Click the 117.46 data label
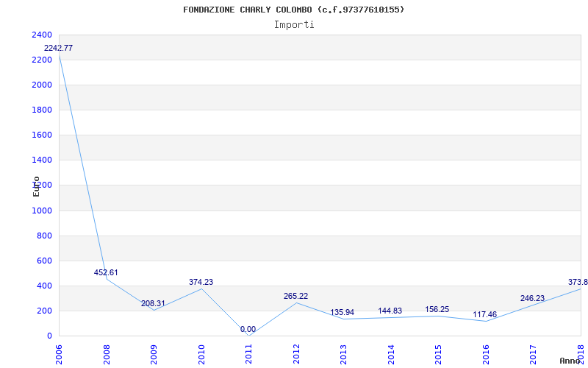Viewport: 588px width, 368px height. tap(485, 315)
